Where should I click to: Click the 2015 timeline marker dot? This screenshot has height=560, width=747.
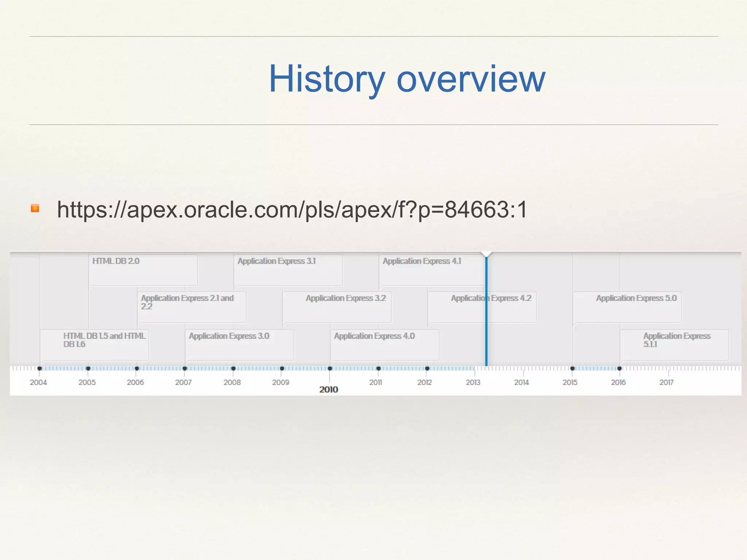pos(573,369)
